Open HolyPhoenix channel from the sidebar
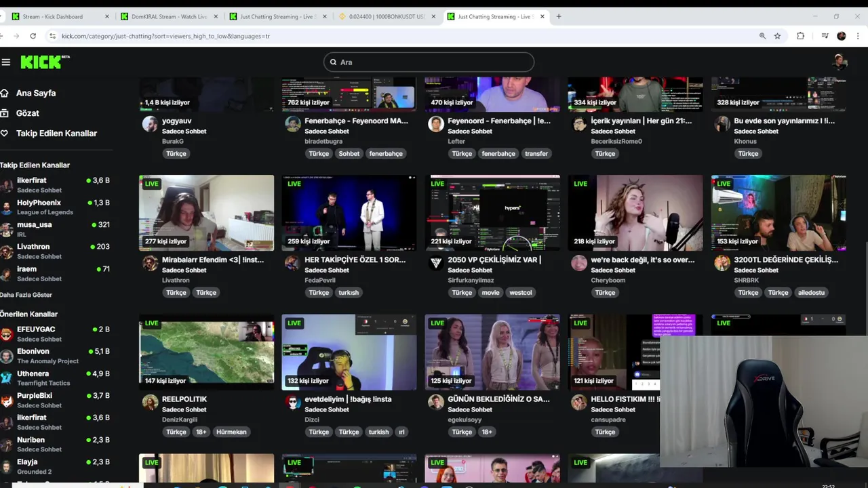This screenshot has height=488, width=868. coord(55,207)
